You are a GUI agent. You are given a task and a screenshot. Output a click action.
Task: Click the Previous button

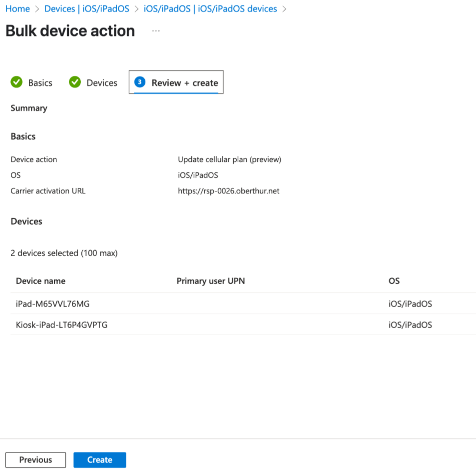(x=35, y=460)
